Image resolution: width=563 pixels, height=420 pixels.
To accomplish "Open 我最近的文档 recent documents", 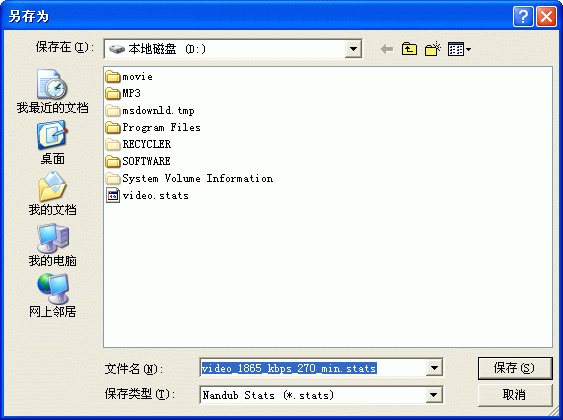I will 52,92.
